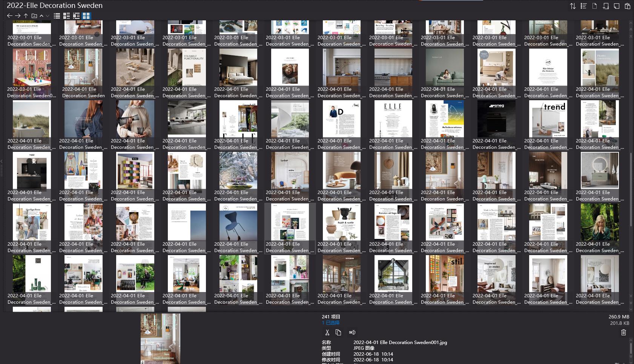Toggle the simple list view mode

coord(57,16)
